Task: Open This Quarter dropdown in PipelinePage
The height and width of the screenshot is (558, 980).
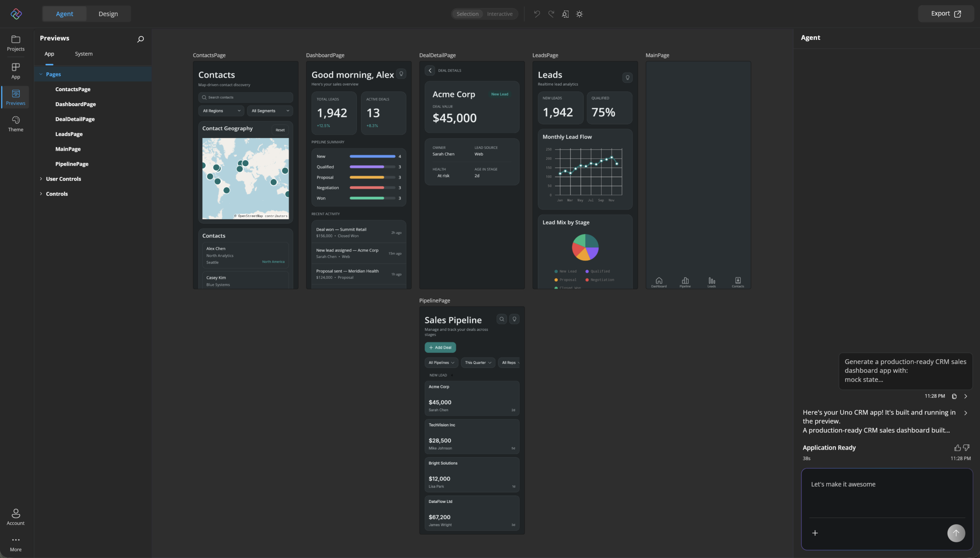Action: pos(477,362)
